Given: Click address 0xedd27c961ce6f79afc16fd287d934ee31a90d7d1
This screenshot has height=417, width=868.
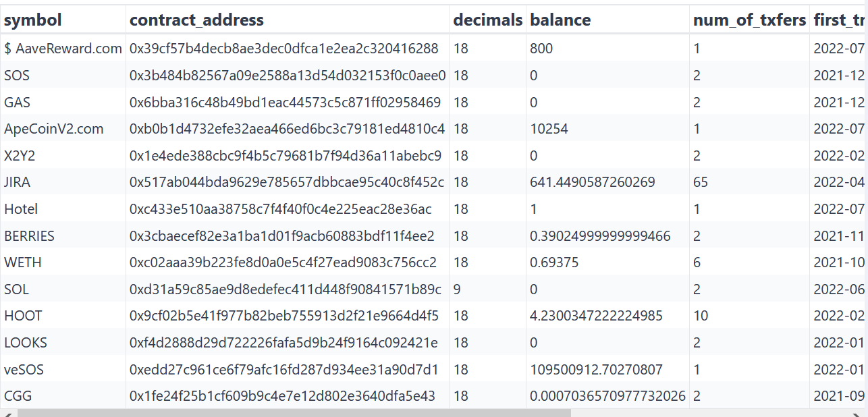Looking at the screenshot, I should click(x=284, y=370).
